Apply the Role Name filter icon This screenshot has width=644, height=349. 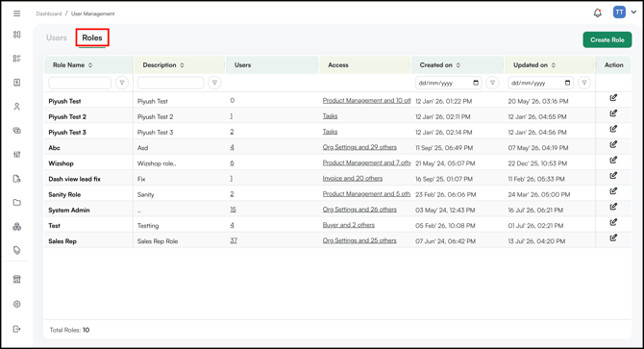coord(122,83)
